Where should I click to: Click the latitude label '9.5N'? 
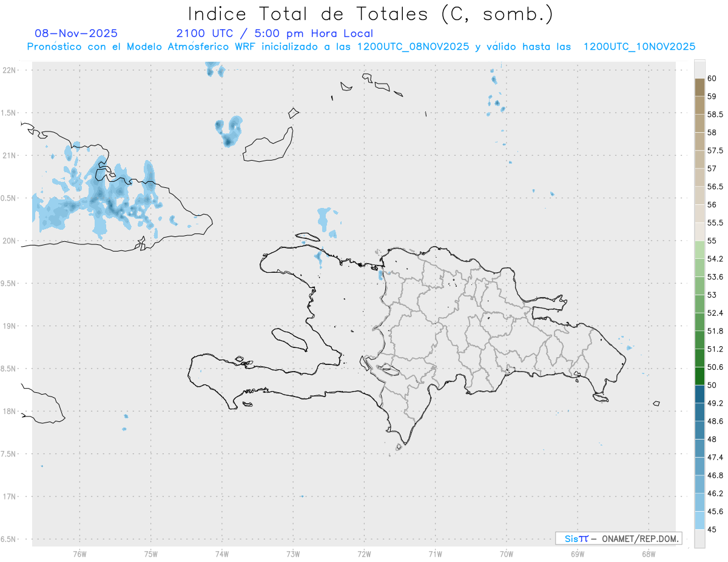pos(8,284)
